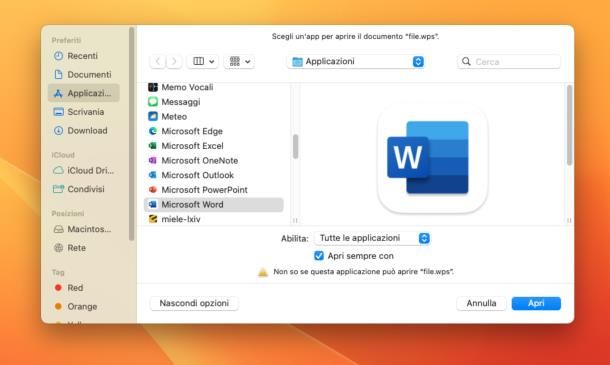The height and width of the screenshot is (365, 610).
Task: Click the Cerca search field
Action: pyautogui.click(x=509, y=61)
